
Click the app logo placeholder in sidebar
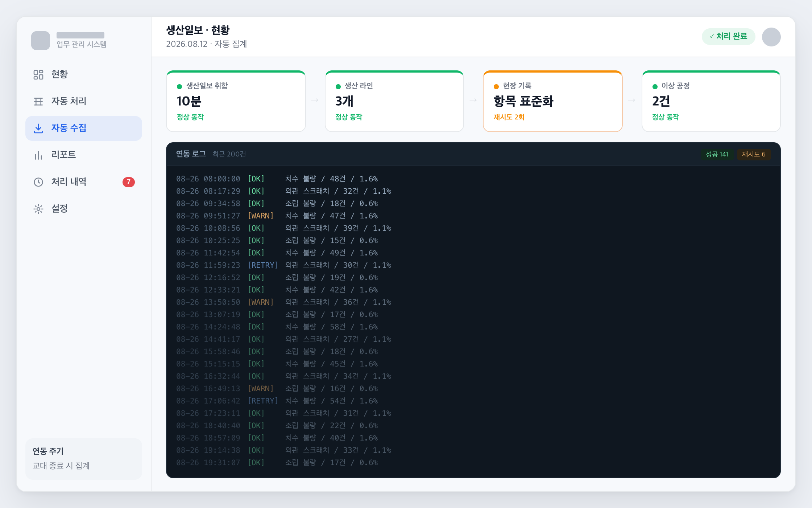click(41, 41)
